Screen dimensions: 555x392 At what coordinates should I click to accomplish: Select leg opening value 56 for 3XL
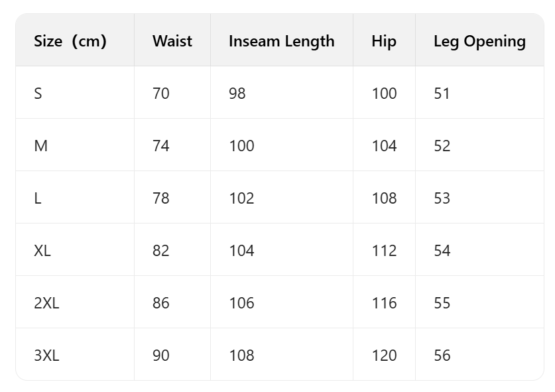(x=442, y=356)
